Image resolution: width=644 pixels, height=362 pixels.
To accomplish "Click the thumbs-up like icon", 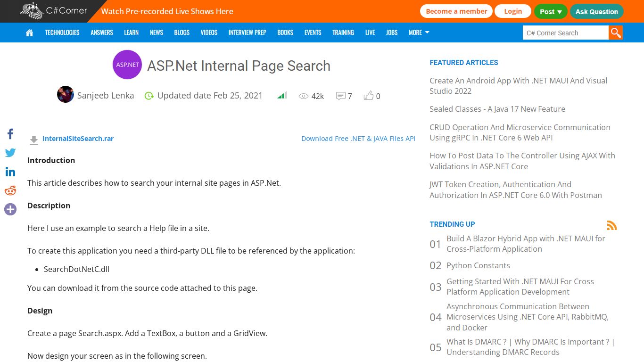I will click(x=369, y=96).
